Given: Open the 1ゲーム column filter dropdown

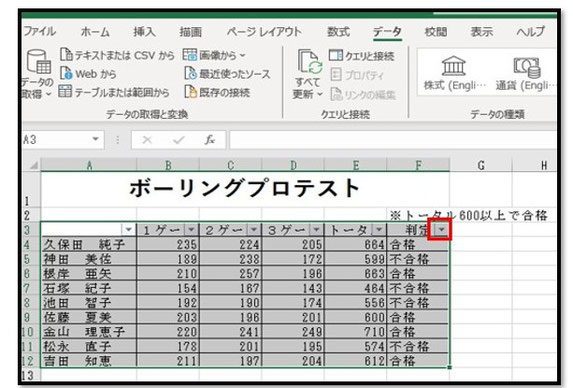Looking at the screenshot, I should click(191, 229).
